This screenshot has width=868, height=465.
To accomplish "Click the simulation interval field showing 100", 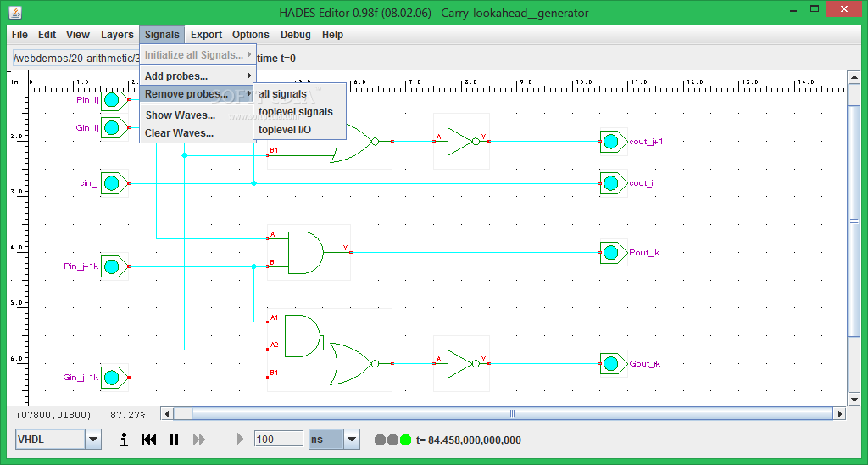I will point(278,439).
